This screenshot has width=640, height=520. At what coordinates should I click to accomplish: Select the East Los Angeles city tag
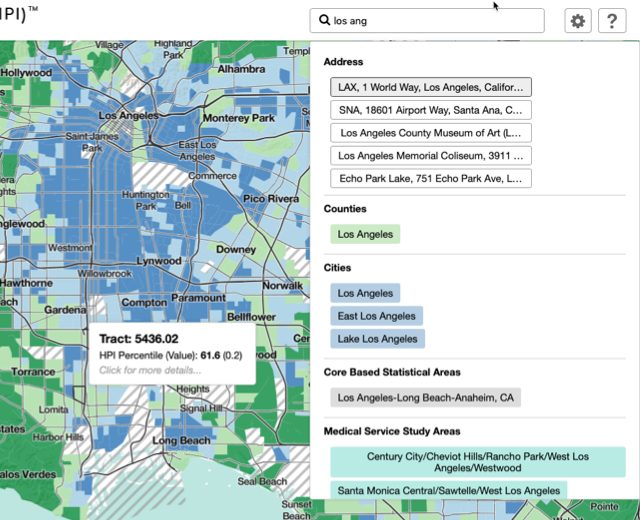click(376, 316)
